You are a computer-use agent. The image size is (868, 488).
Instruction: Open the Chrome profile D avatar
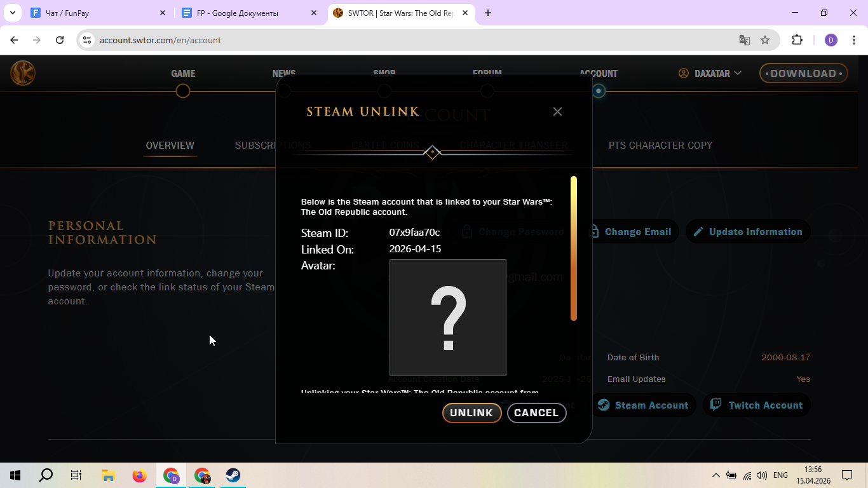(x=831, y=40)
